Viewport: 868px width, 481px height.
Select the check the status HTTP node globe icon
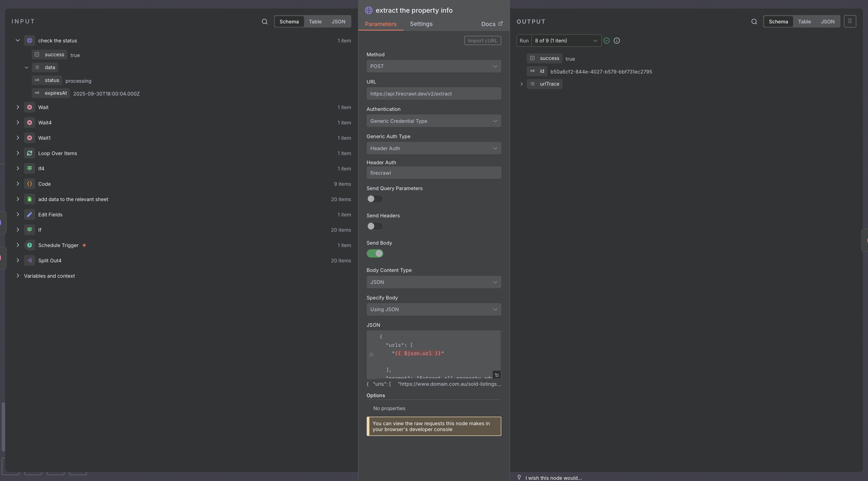point(30,40)
